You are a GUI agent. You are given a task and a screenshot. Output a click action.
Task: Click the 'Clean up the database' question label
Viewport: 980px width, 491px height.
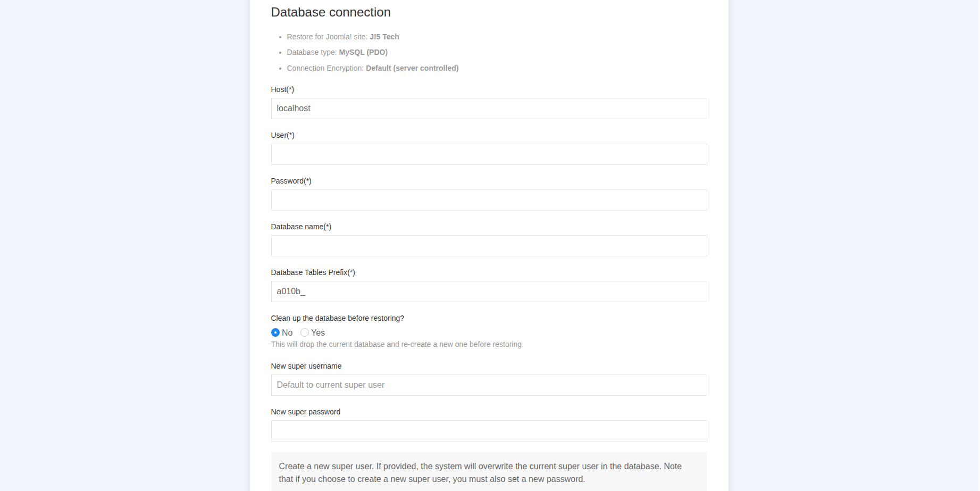338,318
